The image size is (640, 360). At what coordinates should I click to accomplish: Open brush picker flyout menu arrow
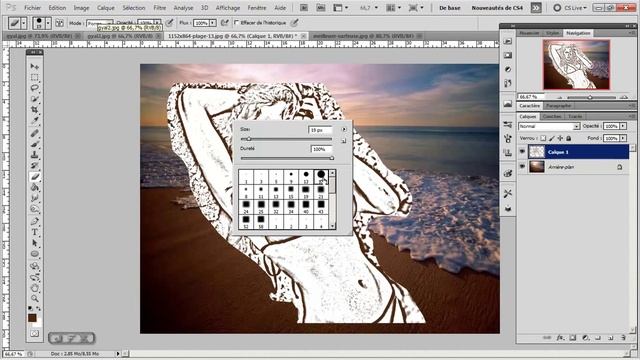coord(344,129)
